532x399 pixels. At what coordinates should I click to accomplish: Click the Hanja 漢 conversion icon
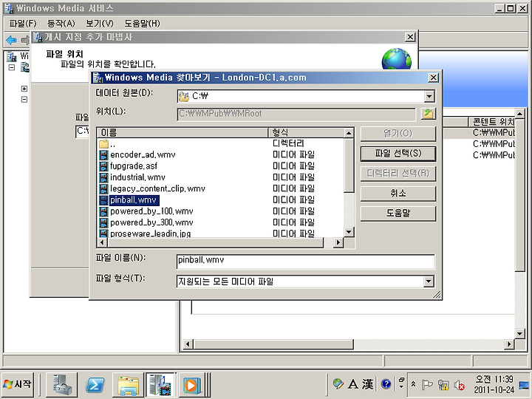(x=367, y=384)
